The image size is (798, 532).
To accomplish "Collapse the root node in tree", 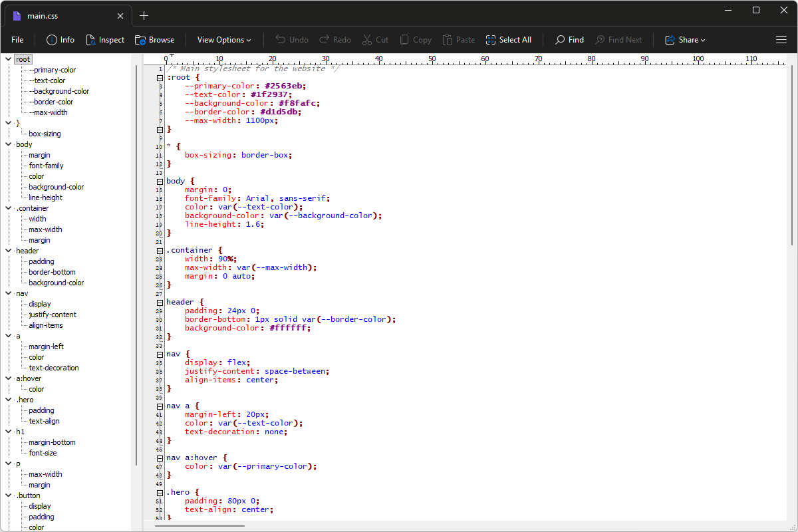I will 8,59.
